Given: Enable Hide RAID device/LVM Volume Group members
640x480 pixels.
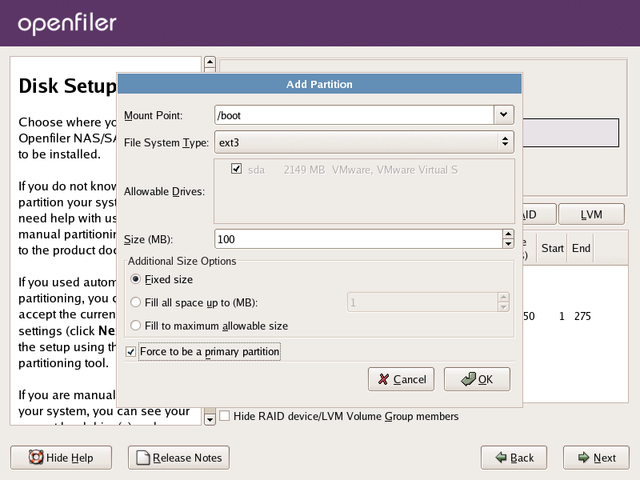Looking at the screenshot, I should (x=225, y=416).
